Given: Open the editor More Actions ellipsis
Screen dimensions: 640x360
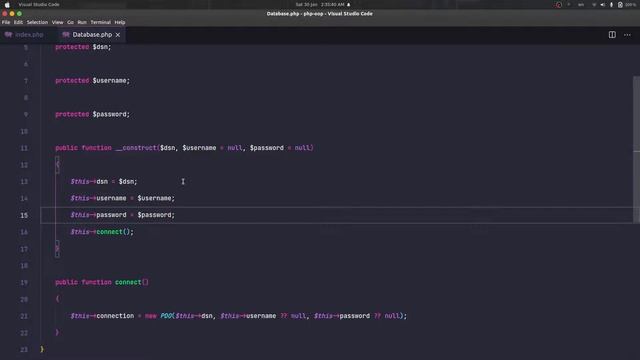Looking at the screenshot, I should coord(627,35).
